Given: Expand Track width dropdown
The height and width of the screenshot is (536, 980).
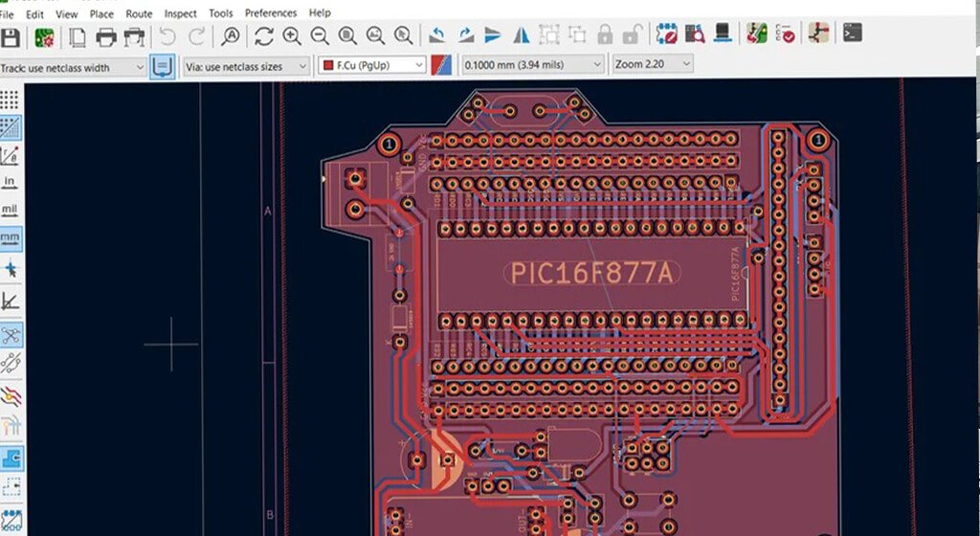Looking at the screenshot, I should pyautogui.click(x=73, y=67).
